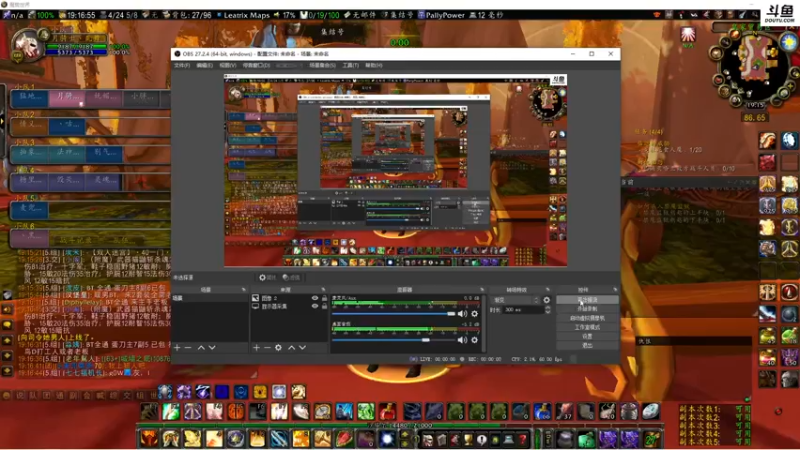
Task: Click the 桌面音频 volume slider handle
Action: tap(426, 340)
